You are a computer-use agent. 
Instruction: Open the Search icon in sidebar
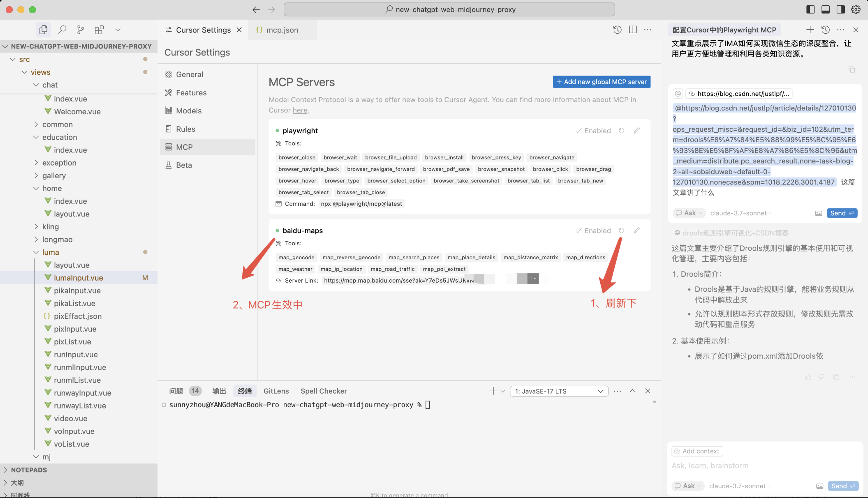(x=62, y=30)
